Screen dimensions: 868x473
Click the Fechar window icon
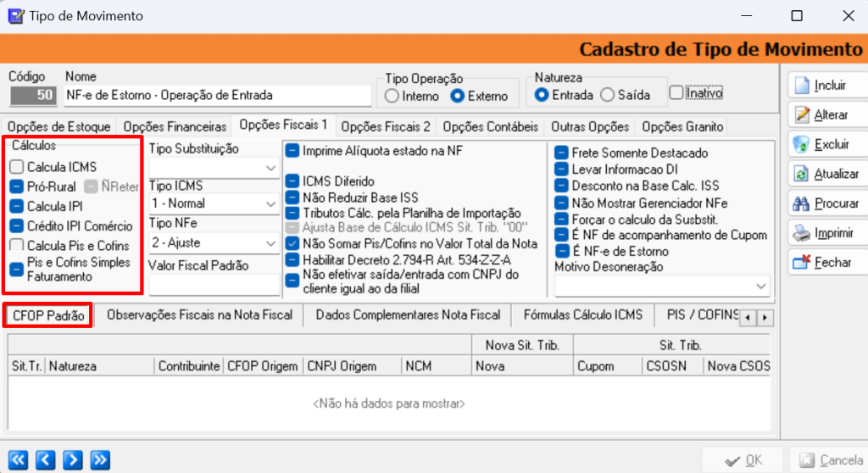(x=801, y=262)
